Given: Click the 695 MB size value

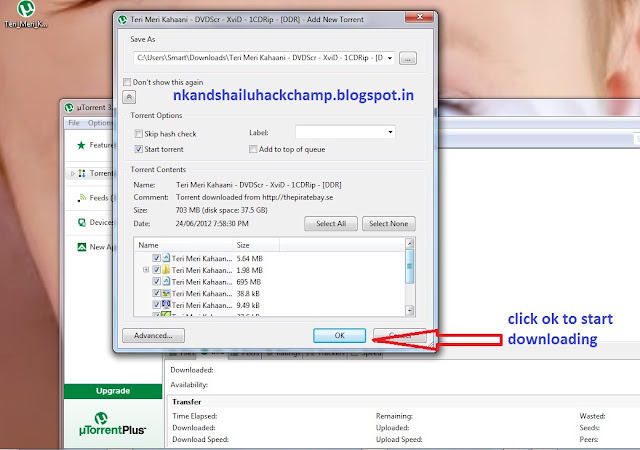Looking at the screenshot, I should (249, 282).
